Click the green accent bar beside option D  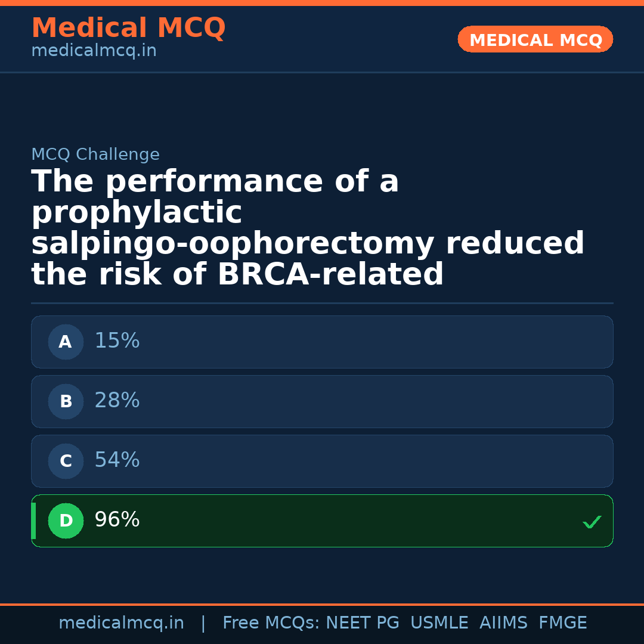click(33, 521)
